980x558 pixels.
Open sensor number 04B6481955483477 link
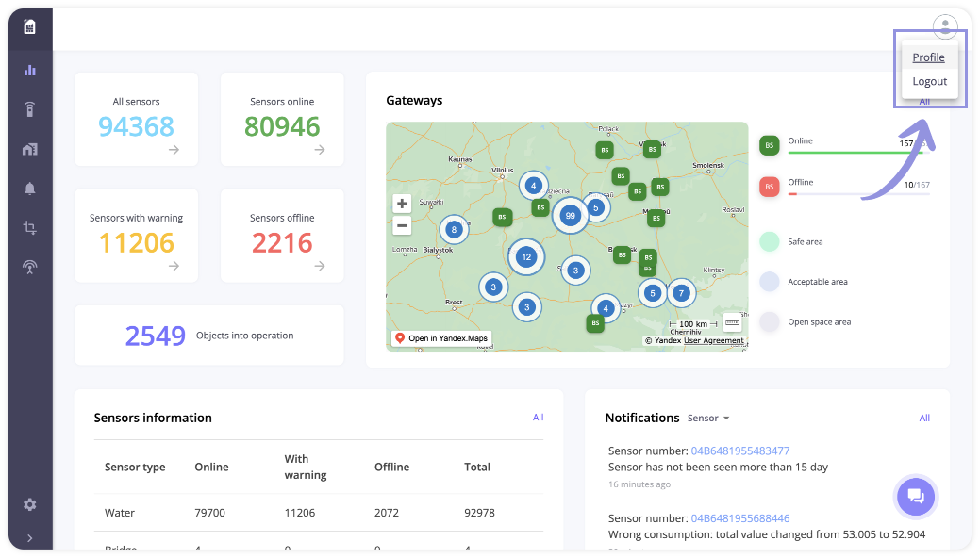coord(740,451)
